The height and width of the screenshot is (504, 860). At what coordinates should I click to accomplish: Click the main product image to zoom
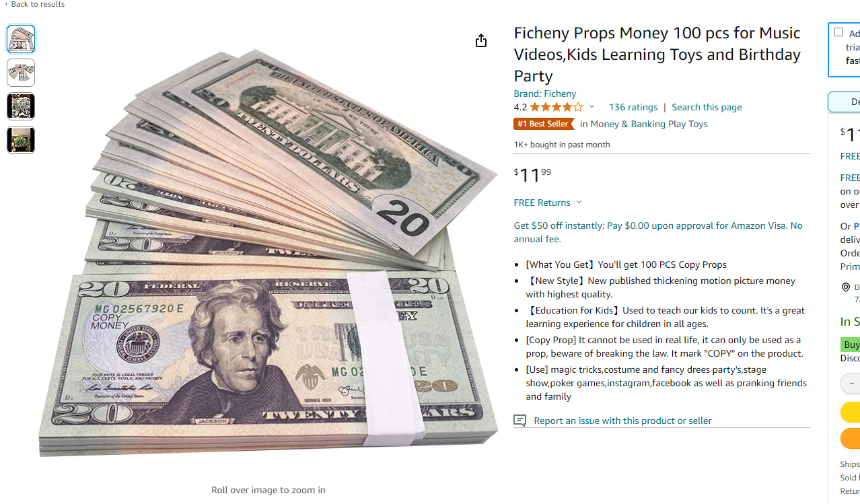268,252
